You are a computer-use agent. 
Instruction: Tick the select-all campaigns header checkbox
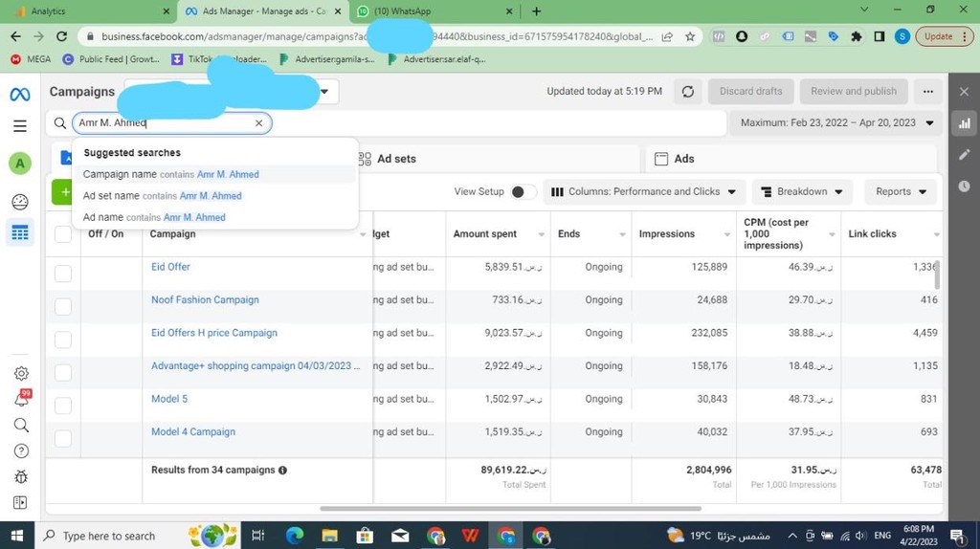coord(63,234)
